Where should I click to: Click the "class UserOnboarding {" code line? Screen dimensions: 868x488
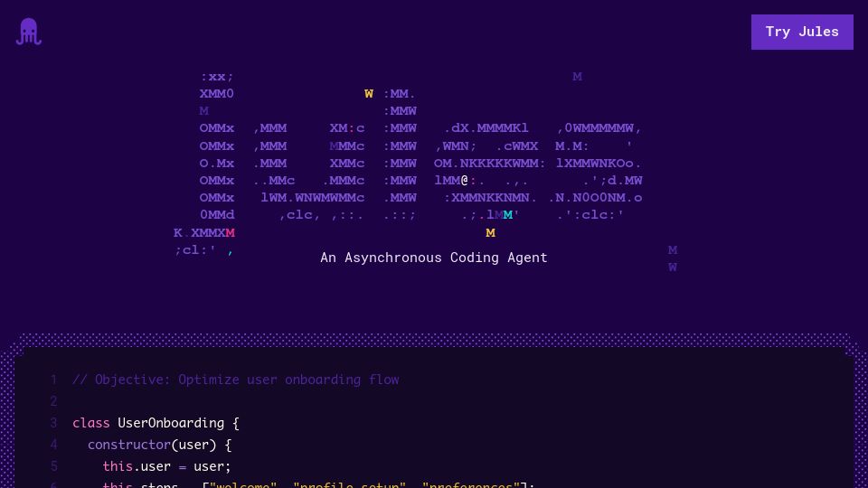(x=156, y=423)
